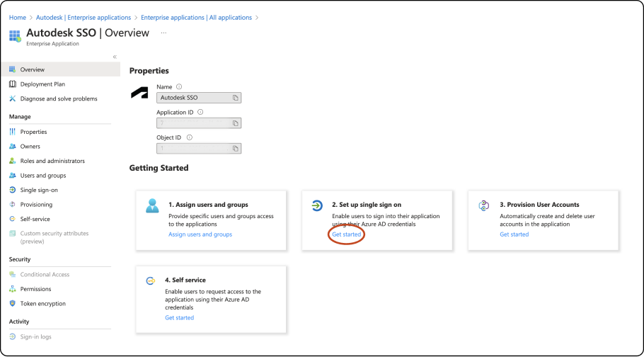644x357 pixels.
Task: Go to Users and groups page
Action: [x=42, y=176]
